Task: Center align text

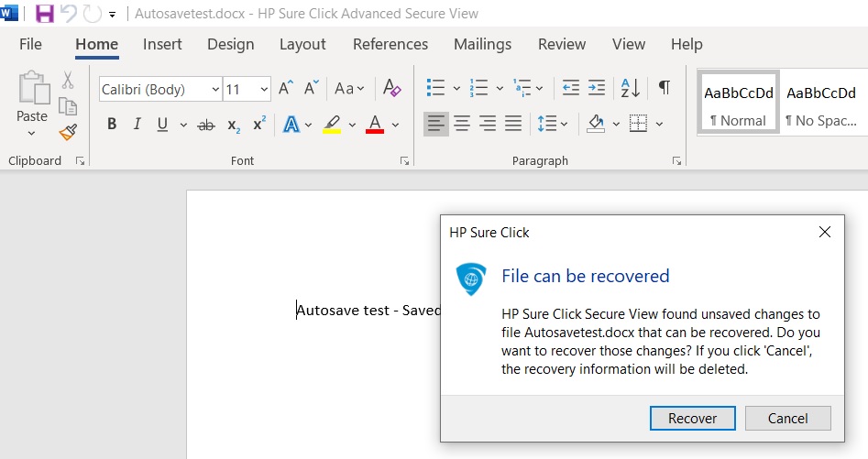Action: (x=462, y=124)
